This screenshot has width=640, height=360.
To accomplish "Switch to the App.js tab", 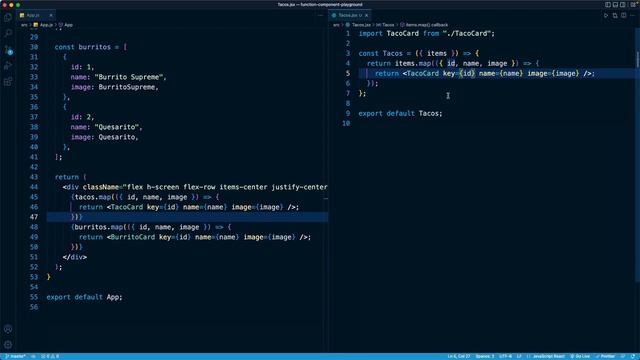I will [x=35, y=16].
